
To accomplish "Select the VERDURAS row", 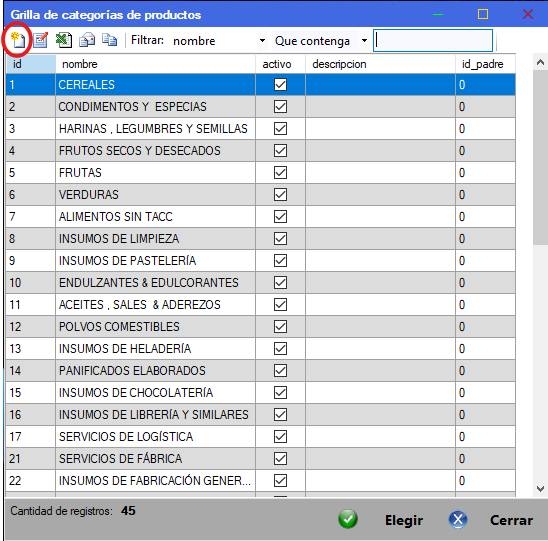I will click(260, 195).
